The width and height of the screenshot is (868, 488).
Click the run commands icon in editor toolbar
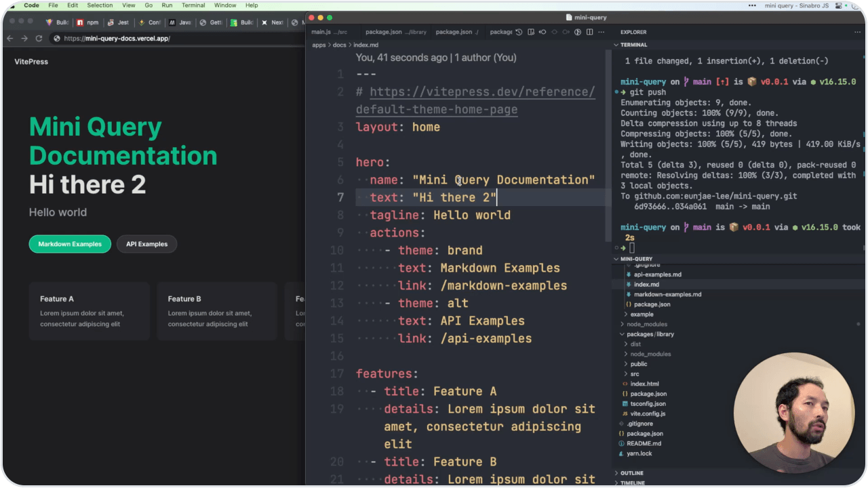(x=578, y=32)
